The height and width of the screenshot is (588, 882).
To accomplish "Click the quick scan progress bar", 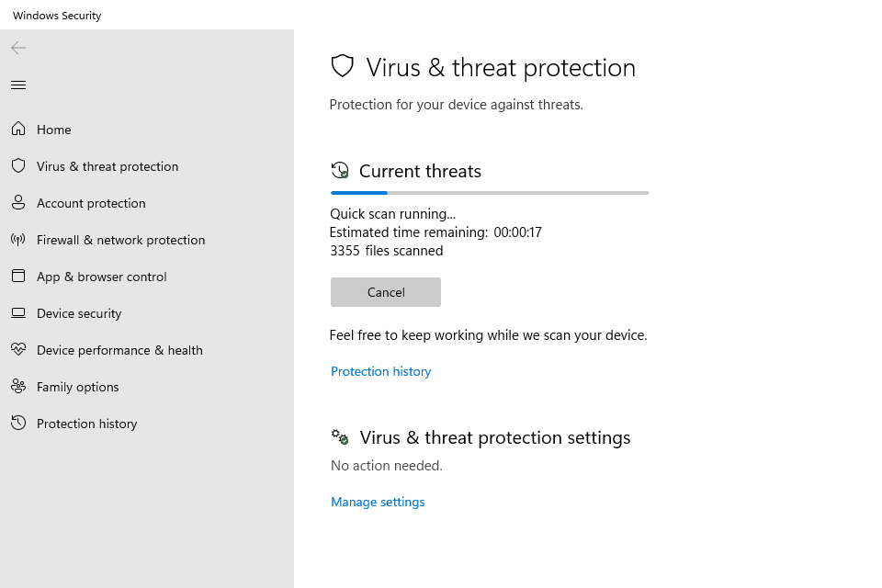I will 490,193.
